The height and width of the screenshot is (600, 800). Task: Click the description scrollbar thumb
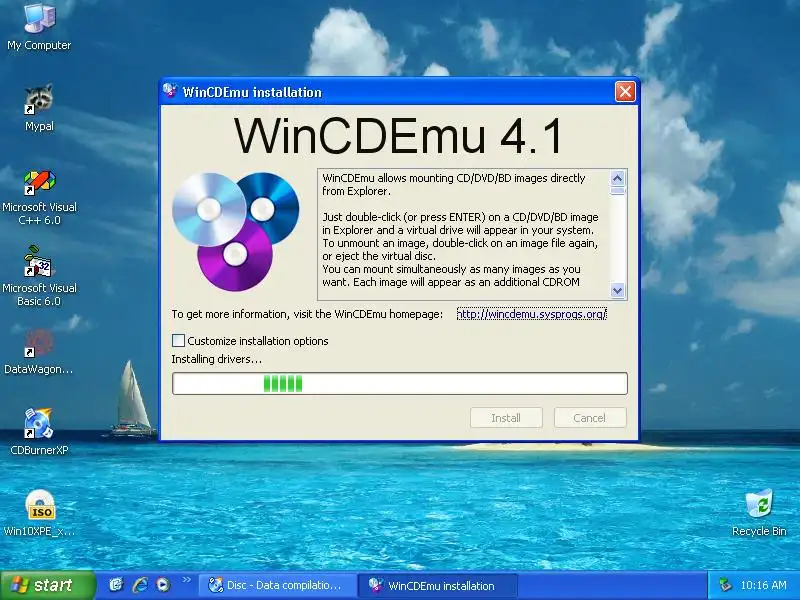tap(617, 191)
